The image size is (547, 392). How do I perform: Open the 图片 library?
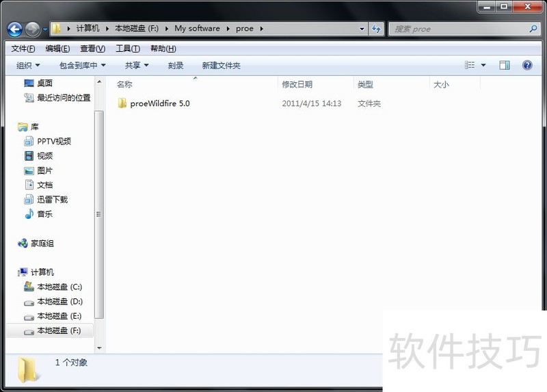44,170
